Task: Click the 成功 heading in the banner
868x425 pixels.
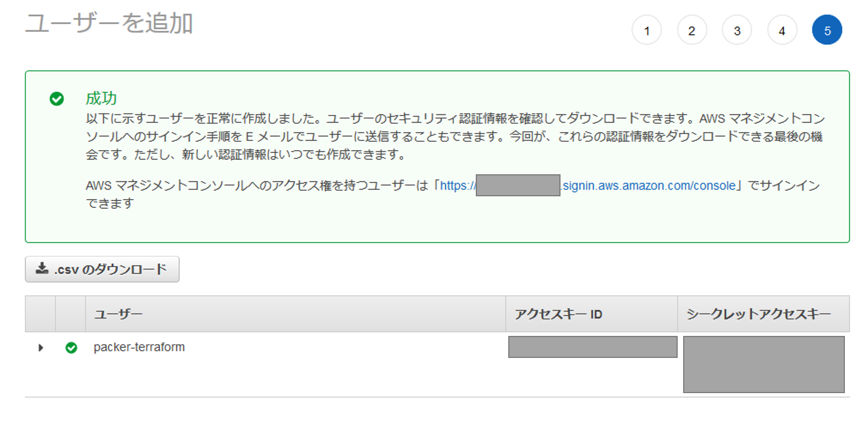Action: tap(101, 98)
